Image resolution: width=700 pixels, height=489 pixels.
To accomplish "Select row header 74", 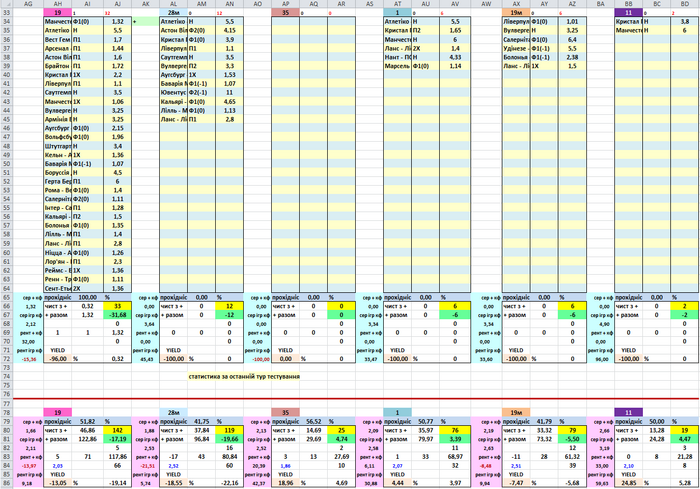I will pyautogui.click(x=6, y=376).
